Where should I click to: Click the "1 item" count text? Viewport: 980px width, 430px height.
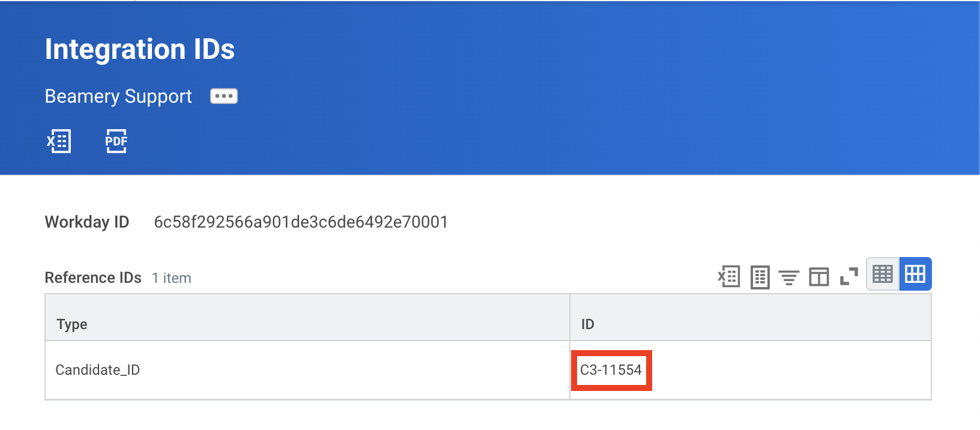(172, 278)
